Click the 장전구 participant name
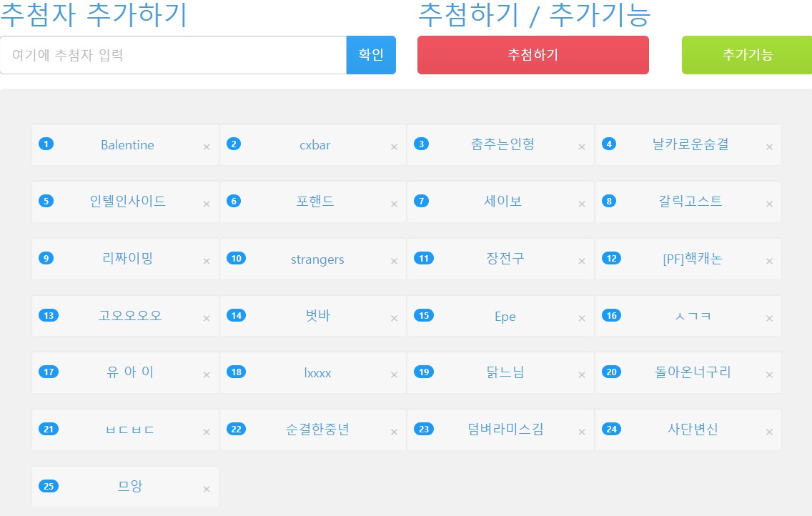 [505, 259]
